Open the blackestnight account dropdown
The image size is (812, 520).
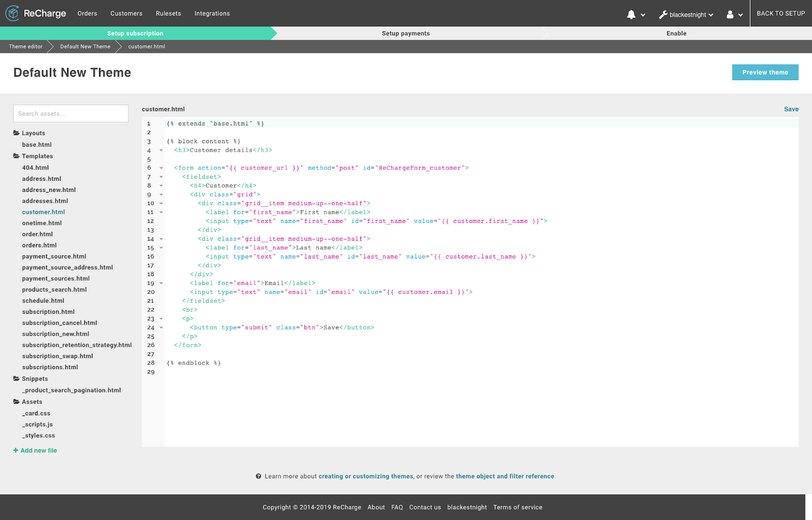tap(710, 15)
